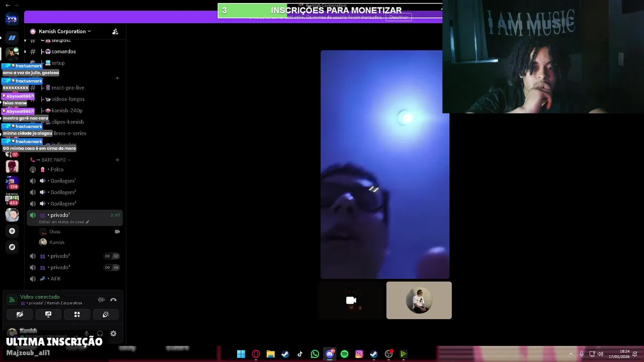Viewport: 644px width, 362px height.
Task: Click the Vídeo conectado status text
Action: (x=40, y=297)
